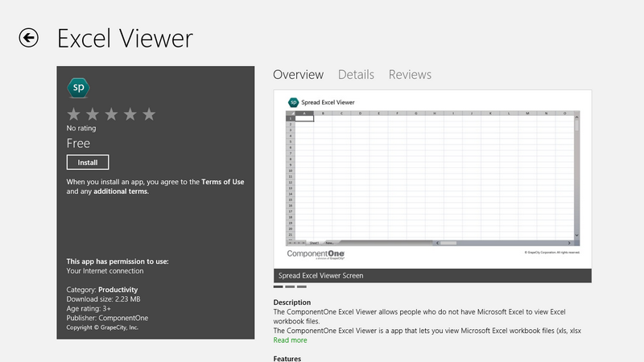
Task: Open the Terms of Use link
Action: point(221,182)
